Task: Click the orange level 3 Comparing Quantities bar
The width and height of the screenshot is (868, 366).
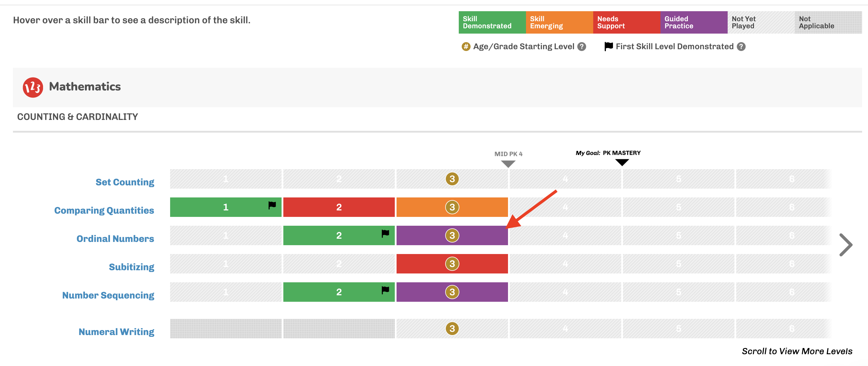Action: coord(452,207)
